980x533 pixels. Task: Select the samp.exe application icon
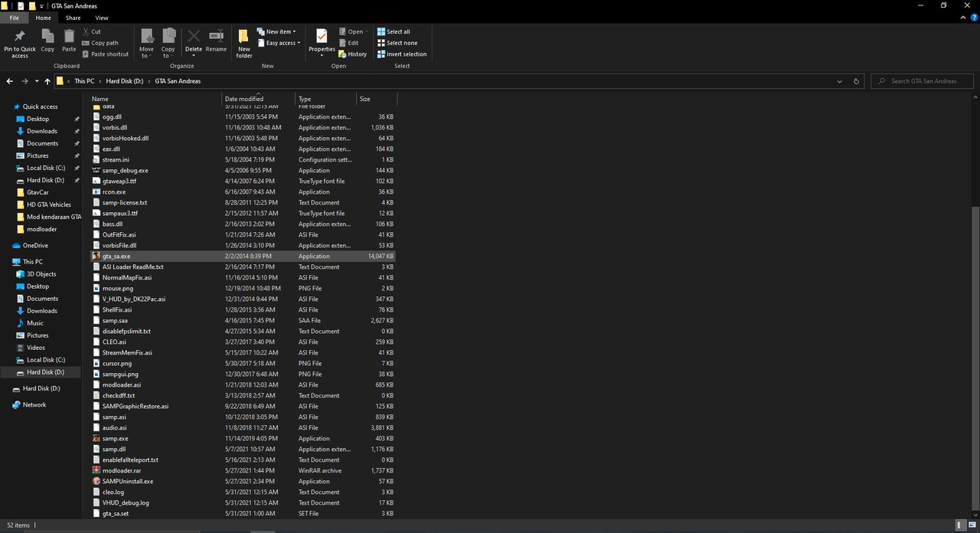click(96, 439)
